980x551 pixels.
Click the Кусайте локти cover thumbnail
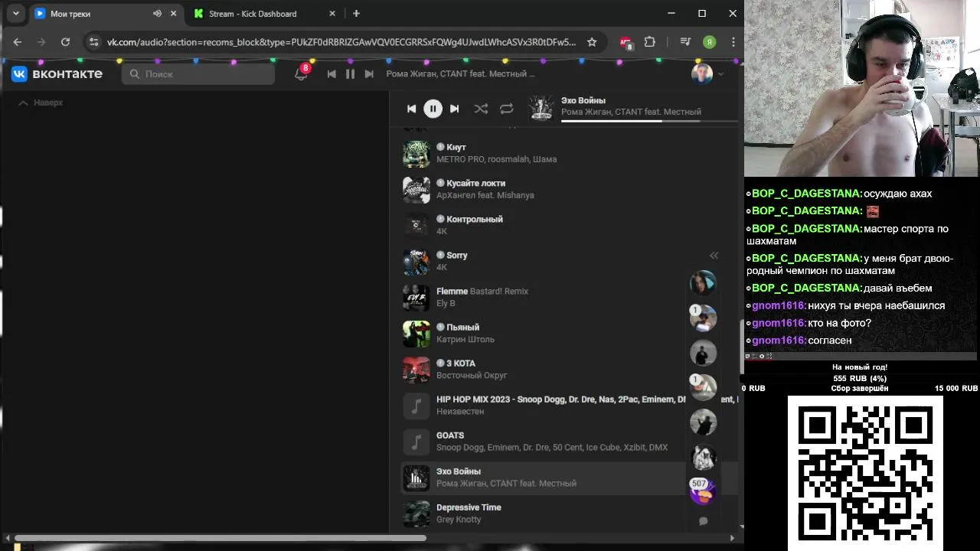click(416, 190)
